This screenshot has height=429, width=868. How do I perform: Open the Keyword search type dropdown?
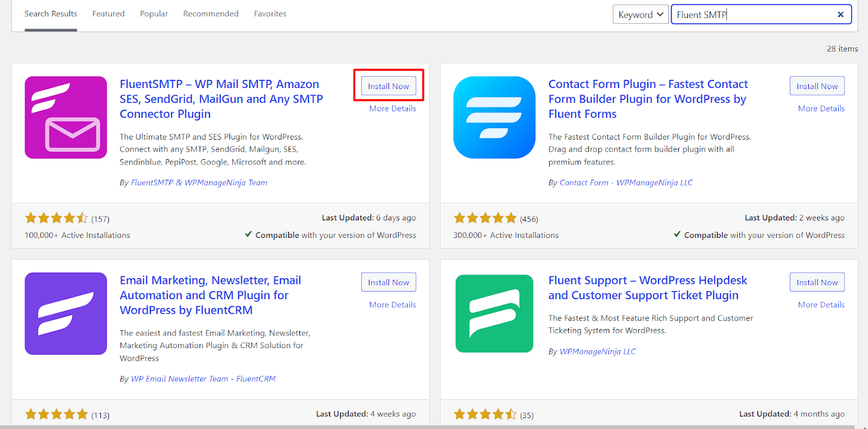point(641,15)
